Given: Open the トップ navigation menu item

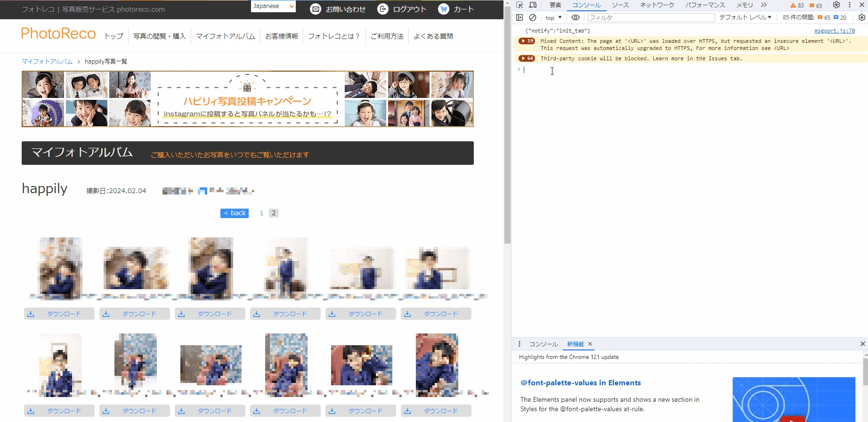Looking at the screenshot, I should tap(114, 36).
